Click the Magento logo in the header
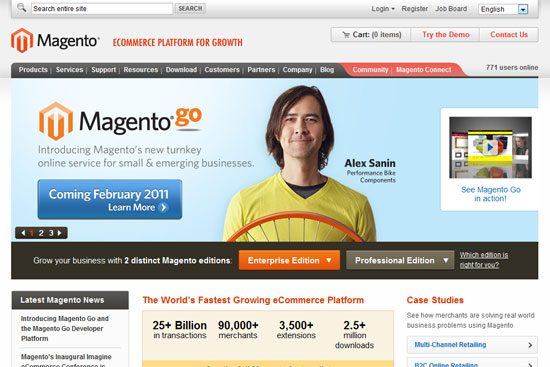The height and width of the screenshot is (367, 550). 55,40
